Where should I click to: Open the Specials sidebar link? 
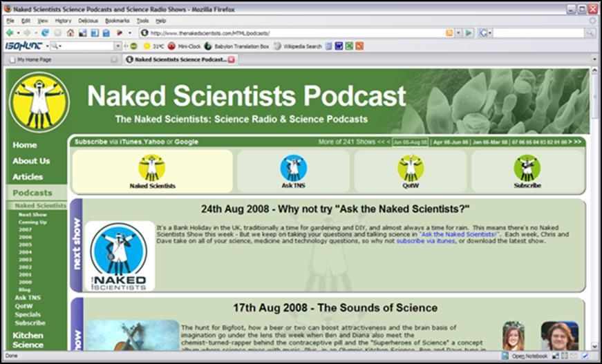click(28, 314)
